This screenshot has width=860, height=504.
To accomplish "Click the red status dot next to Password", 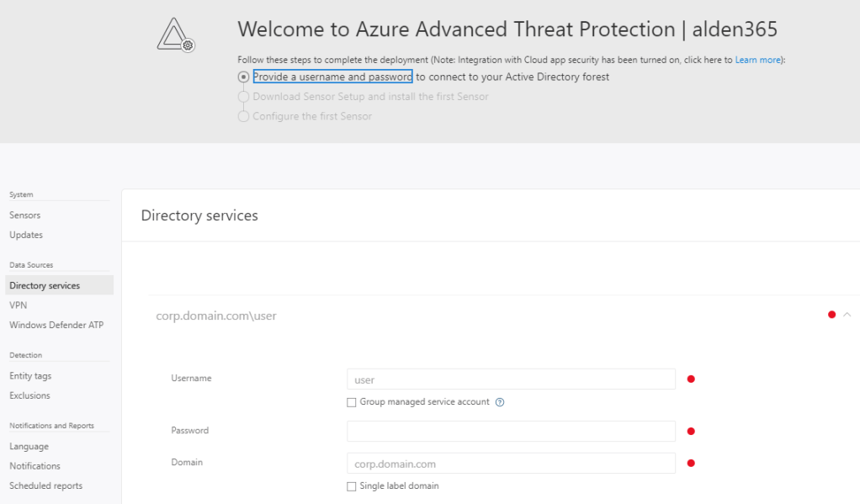I will pyautogui.click(x=691, y=432).
